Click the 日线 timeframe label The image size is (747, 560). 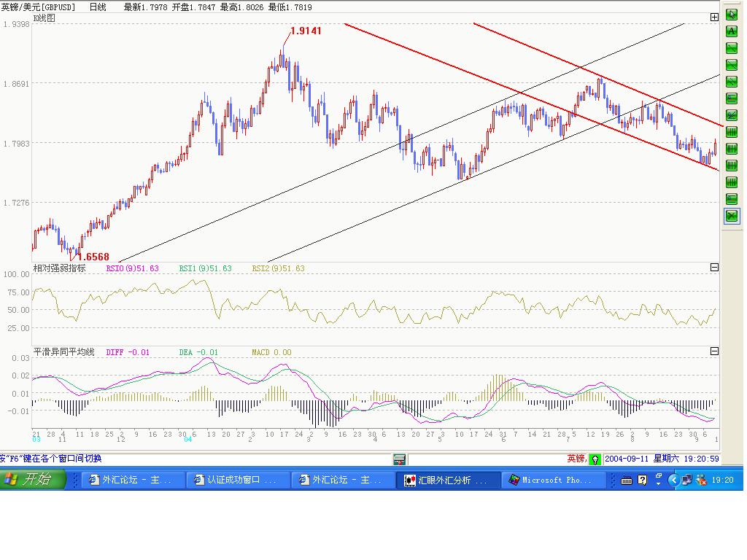point(98,7)
